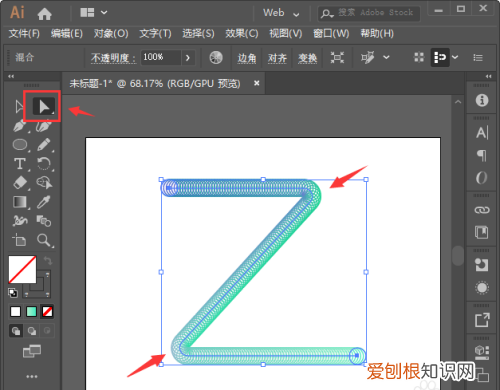
Task: Select the Blend tool
Action: (44, 221)
